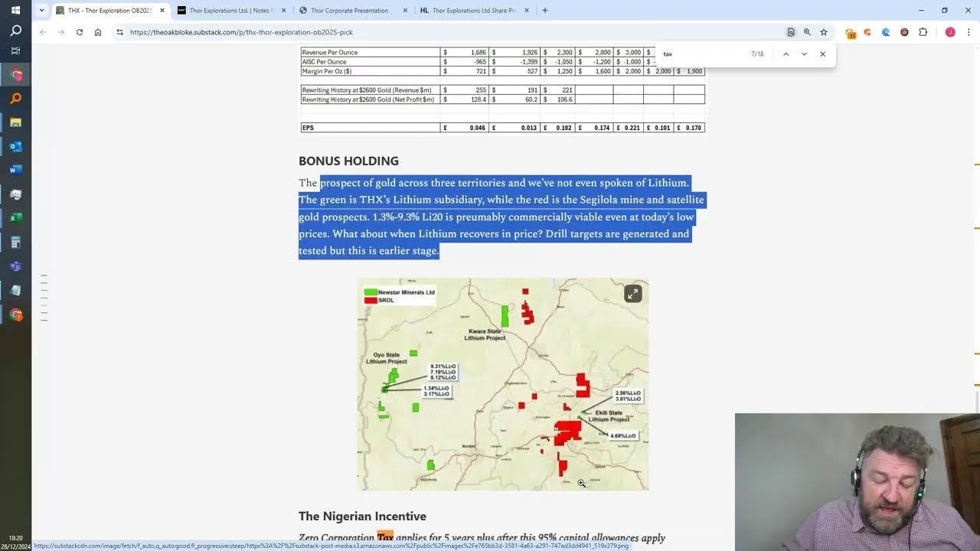Bookmark this page with the star
The image size is (980, 551).
click(824, 32)
